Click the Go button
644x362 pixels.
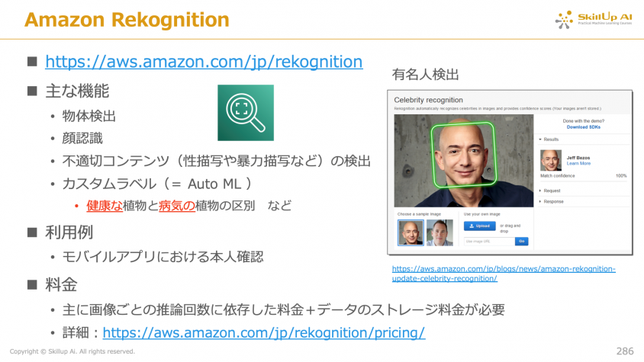point(522,241)
